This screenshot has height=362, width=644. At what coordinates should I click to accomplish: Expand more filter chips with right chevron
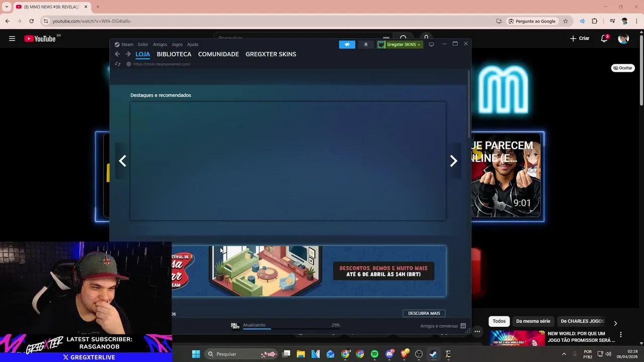615,323
